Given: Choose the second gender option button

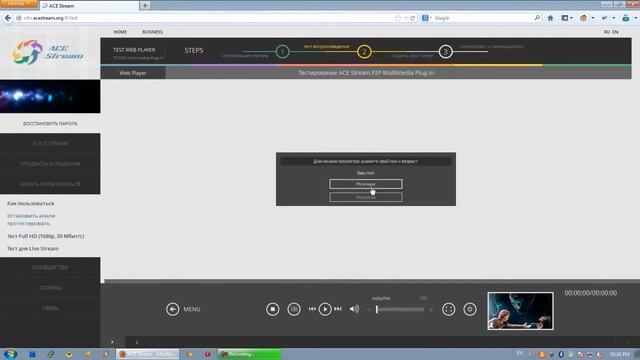Looking at the screenshot, I should (x=366, y=197).
